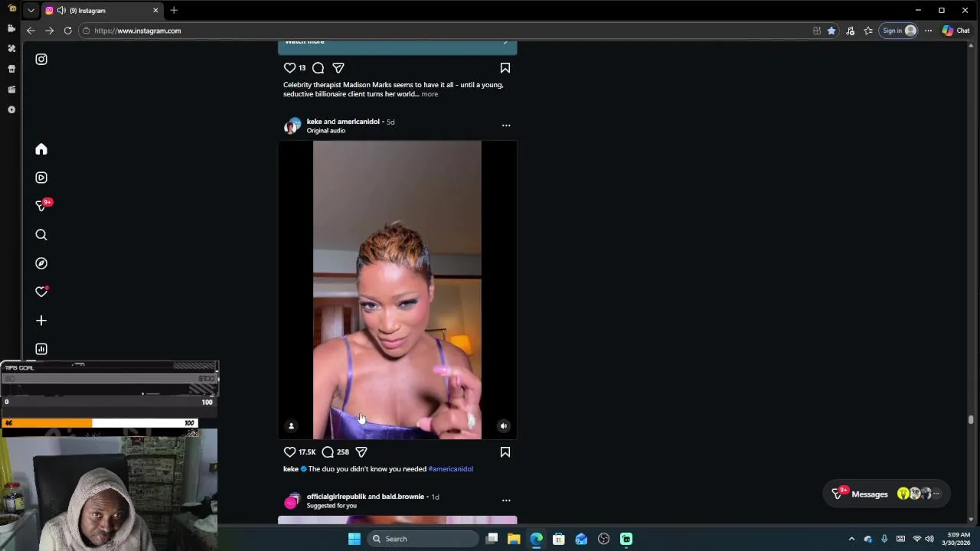Open the Instagram logo home link
The width and height of the screenshot is (980, 551).
(x=41, y=59)
